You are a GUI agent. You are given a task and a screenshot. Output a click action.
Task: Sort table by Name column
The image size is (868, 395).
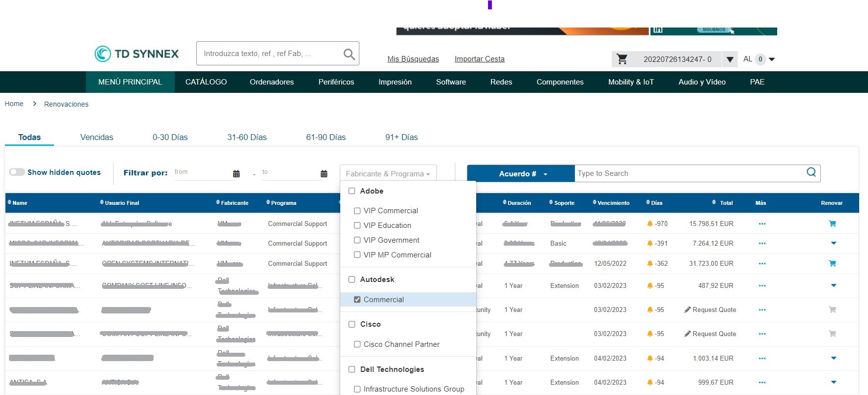coord(17,202)
